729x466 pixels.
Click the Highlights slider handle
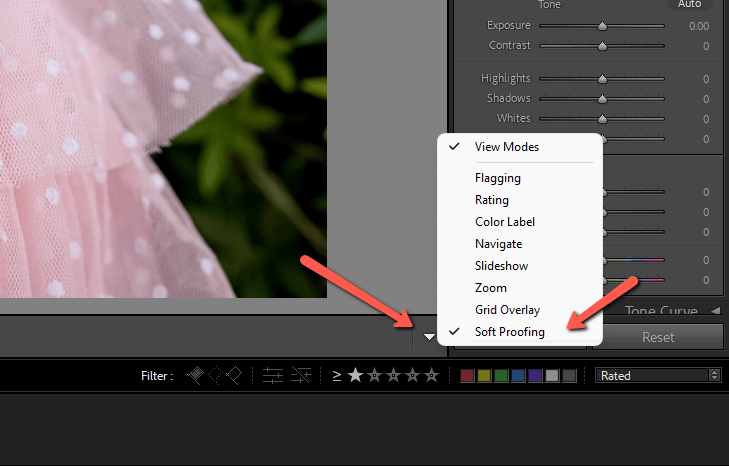coord(603,79)
